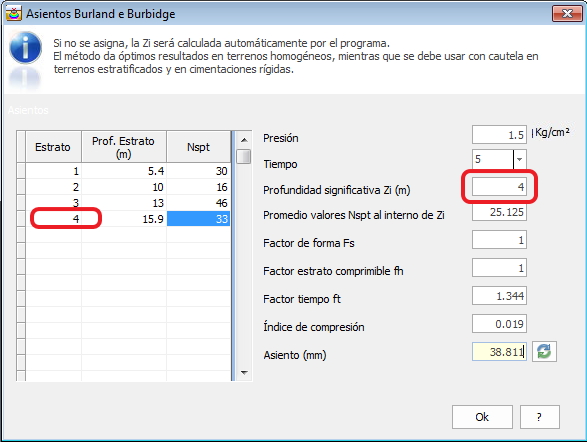Select depth cell 5.4
Image resolution: width=587 pixels, height=442 pixels.
pyautogui.click(x=124, y=171)
